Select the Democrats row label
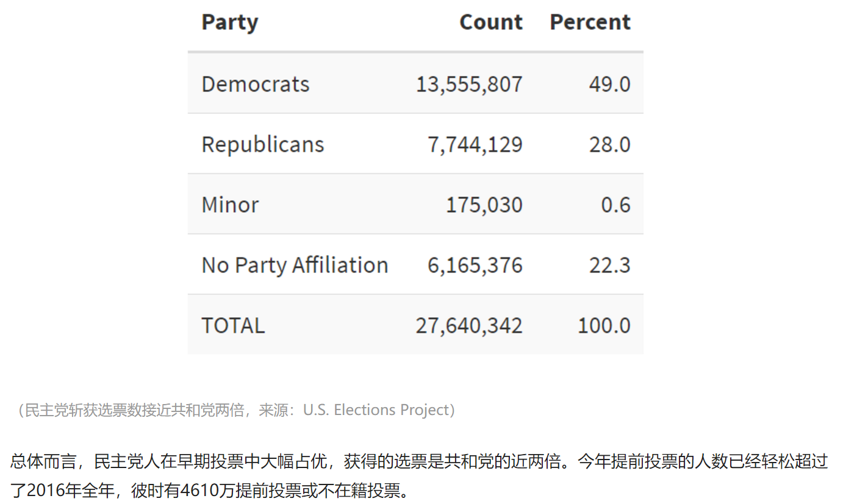This screenshot has width=846, height=504. coord(256,84)
